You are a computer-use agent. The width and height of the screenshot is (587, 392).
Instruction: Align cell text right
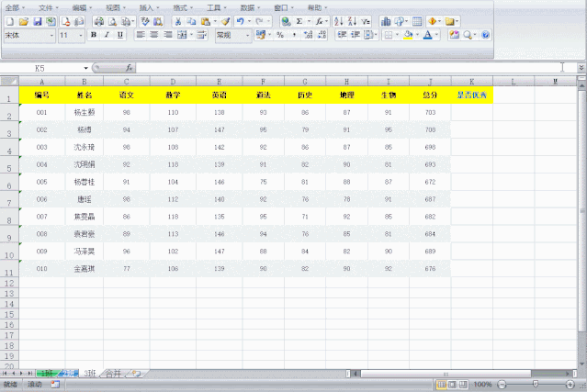tap(168, 35)
